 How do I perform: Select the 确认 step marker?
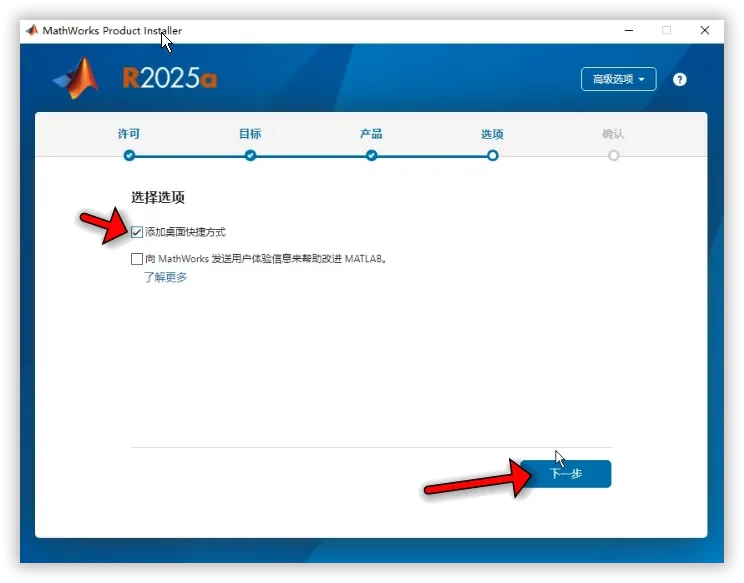(x=614, y=155)
